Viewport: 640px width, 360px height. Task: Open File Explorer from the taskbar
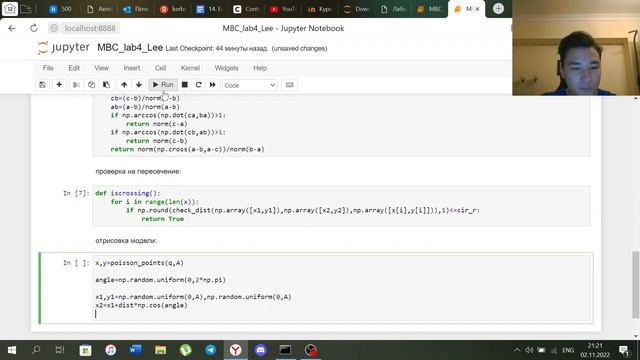point(160,350)
